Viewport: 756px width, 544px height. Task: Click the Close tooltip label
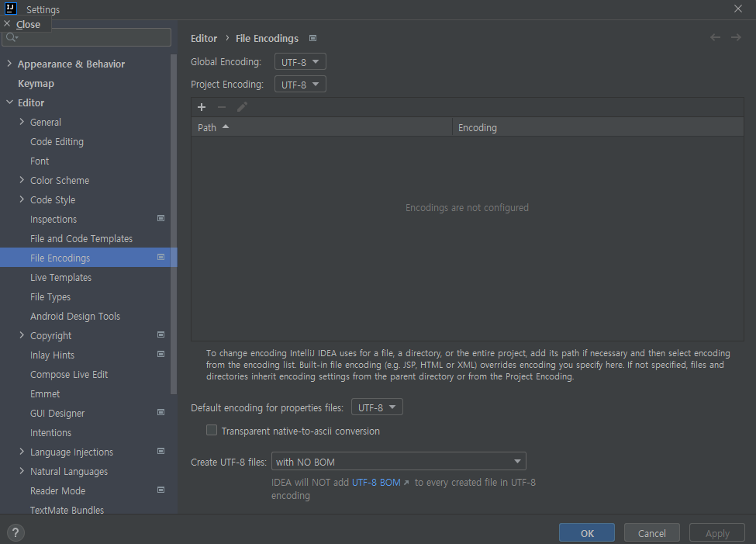(x=28, y=24)
